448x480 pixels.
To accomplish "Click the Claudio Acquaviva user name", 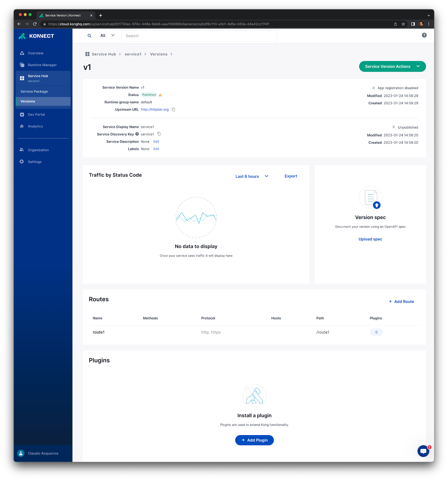I will pos(43,453).
